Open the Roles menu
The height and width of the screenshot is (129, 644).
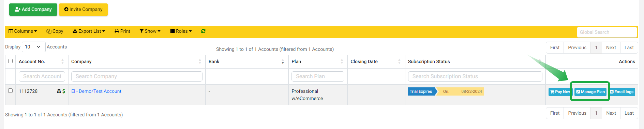181,31
